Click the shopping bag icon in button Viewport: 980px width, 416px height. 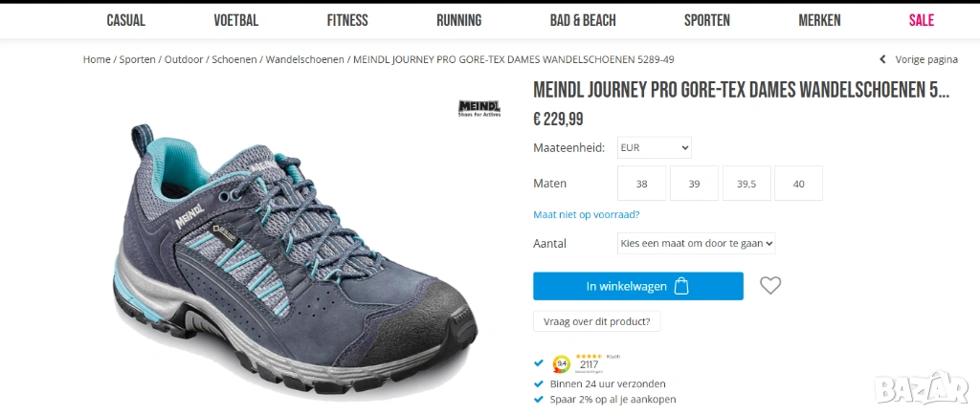click(x=681, y=286)
